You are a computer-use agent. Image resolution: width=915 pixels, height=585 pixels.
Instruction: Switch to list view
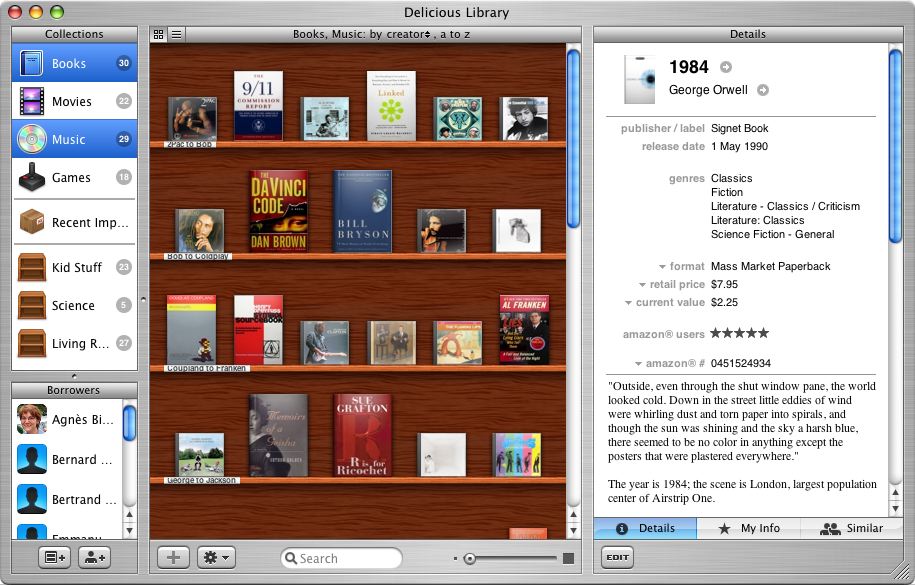pyautogui.click(x=176, y=34)
